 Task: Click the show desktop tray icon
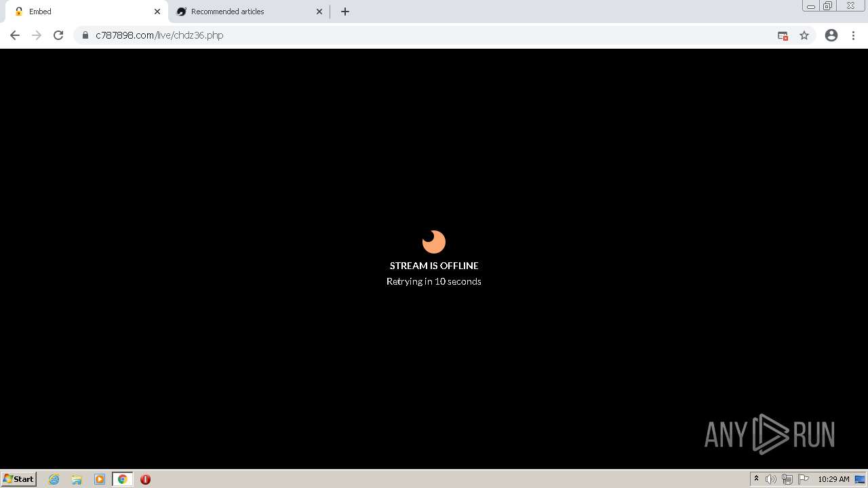point(860,479)
